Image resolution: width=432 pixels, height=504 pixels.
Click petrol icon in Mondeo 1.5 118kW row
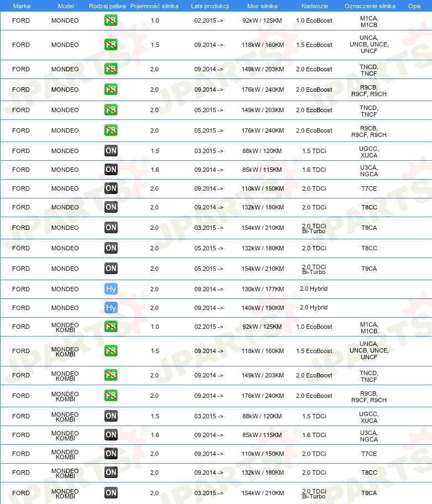click(x=111, y=44)
